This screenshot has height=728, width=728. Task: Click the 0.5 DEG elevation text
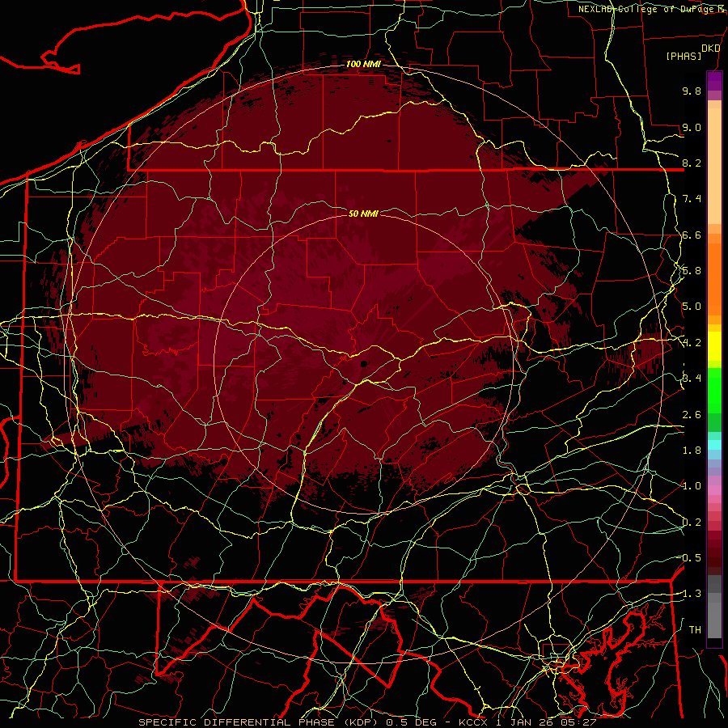tap(410, 722)
